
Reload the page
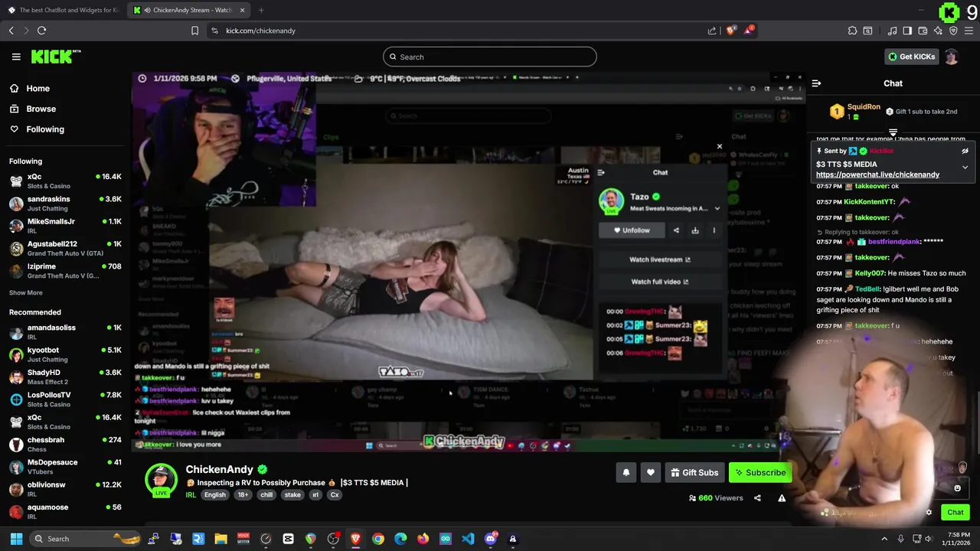41,31
